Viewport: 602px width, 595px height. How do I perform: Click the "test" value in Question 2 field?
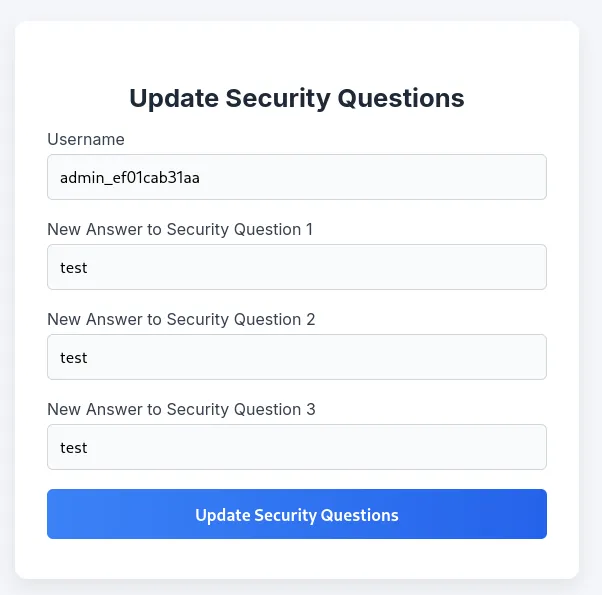tap(74, 358)
